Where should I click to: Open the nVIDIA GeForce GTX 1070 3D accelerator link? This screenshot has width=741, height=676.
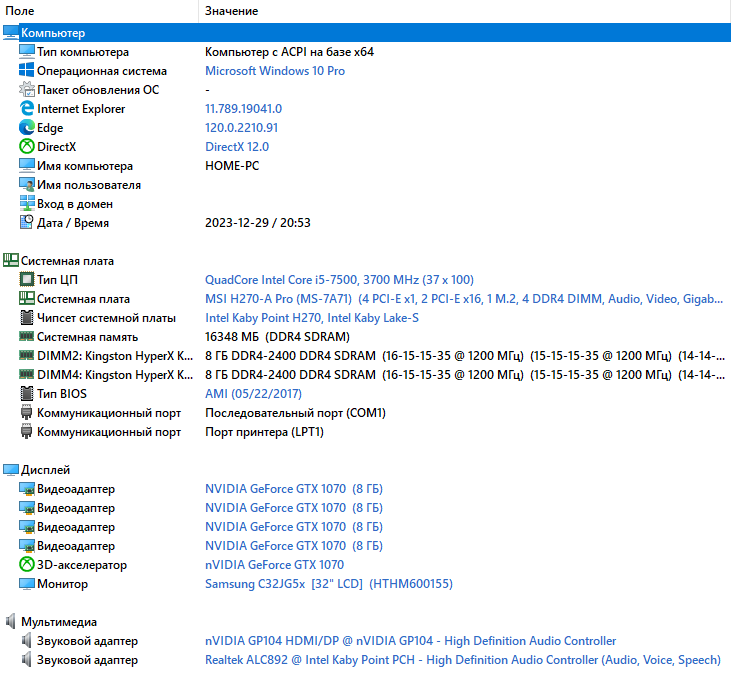275,564
